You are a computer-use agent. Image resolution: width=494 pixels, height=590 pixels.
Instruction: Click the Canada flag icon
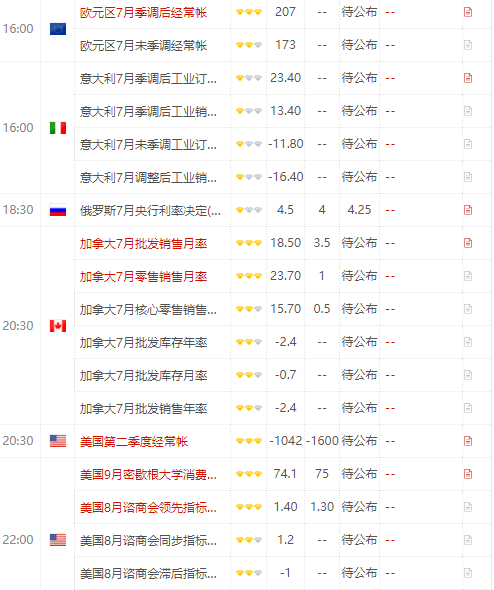[x=58, y=326]
